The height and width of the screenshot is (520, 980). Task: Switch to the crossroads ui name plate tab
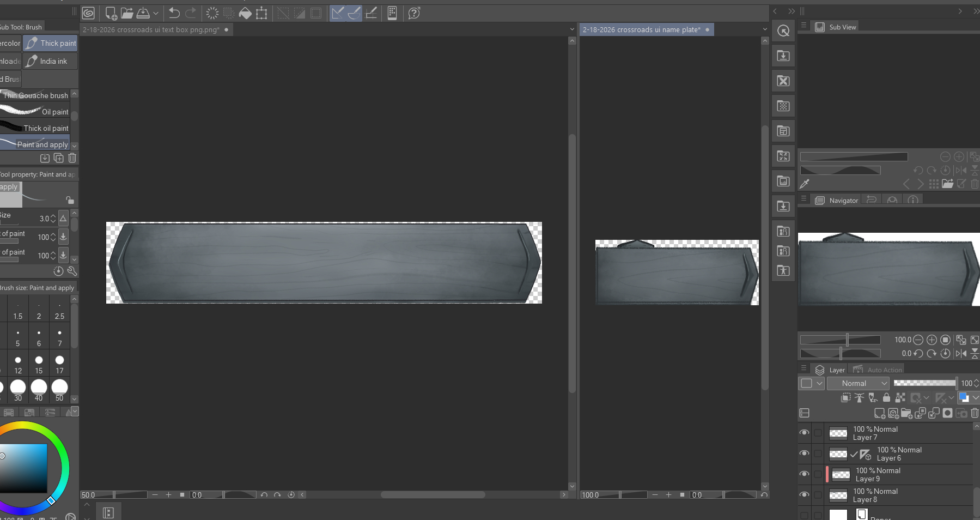[641, 29]
